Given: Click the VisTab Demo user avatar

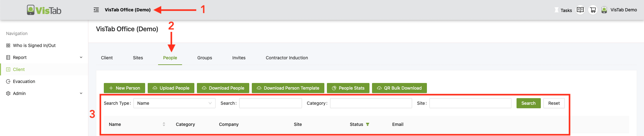Looking at the screenshot, I should 604,10.
